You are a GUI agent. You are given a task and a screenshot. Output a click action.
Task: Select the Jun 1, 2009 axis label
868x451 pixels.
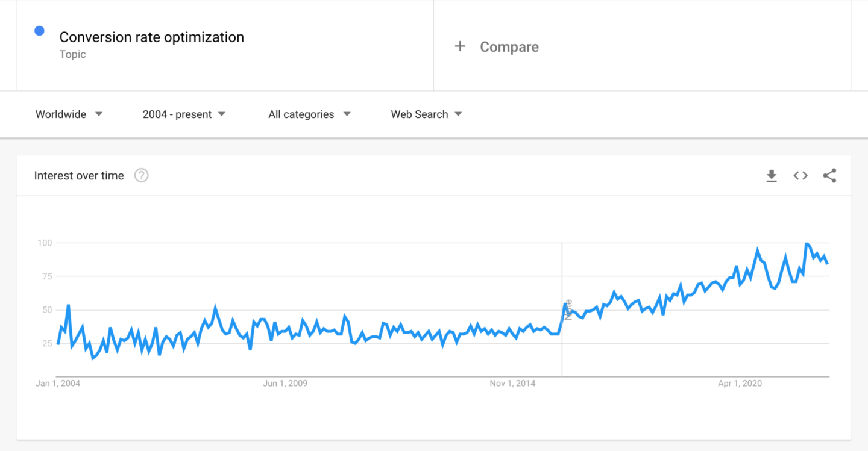pos(285,384)
